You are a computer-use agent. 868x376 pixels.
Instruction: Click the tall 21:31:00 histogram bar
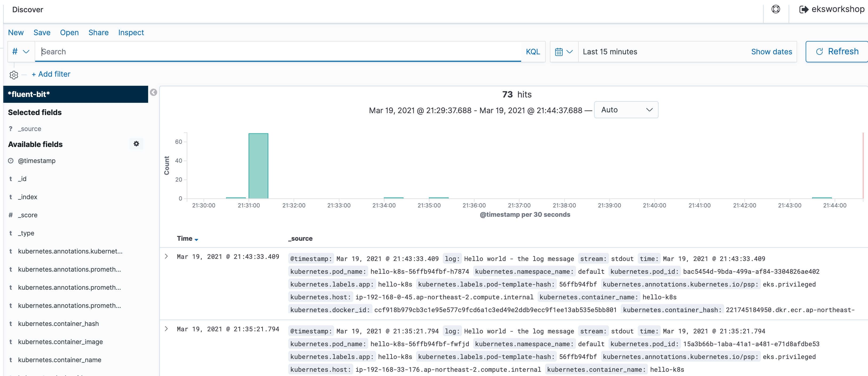pyautogui.click(x=258, y=166)
